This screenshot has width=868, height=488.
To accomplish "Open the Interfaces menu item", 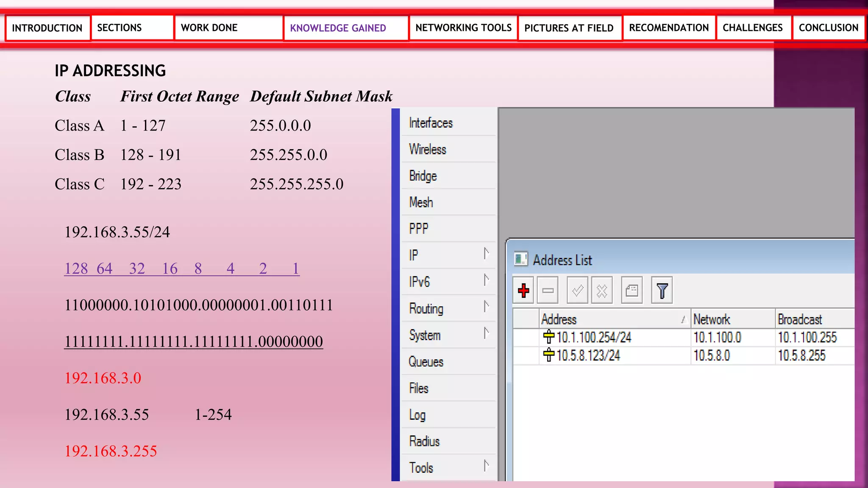I will pos(431,123).
